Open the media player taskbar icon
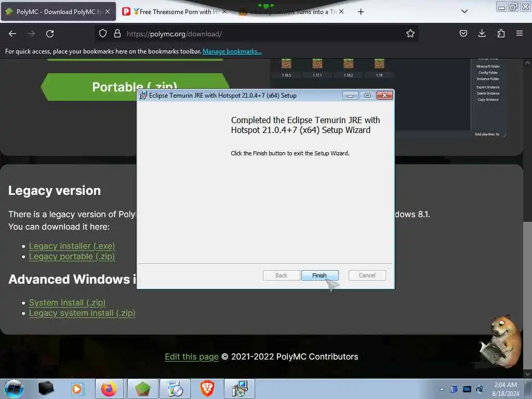Image resolution: width=532 pixels, height=399 pixels. 77,389
